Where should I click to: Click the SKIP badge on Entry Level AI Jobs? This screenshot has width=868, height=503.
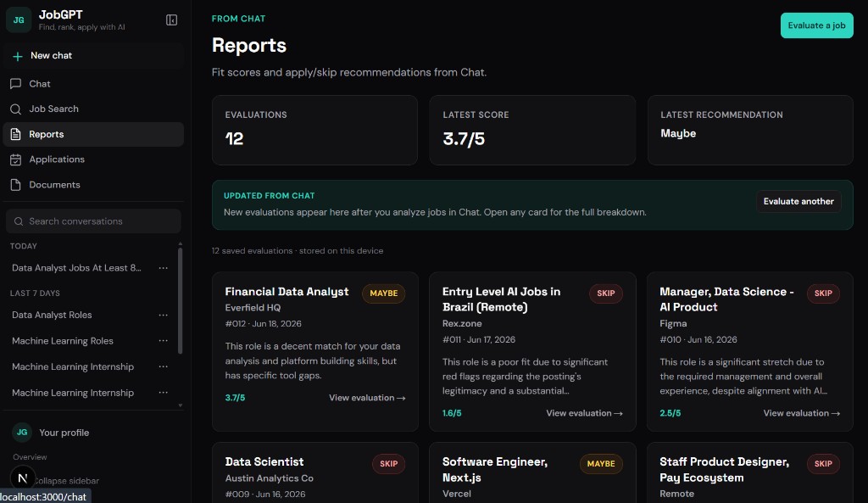[605, 293]
